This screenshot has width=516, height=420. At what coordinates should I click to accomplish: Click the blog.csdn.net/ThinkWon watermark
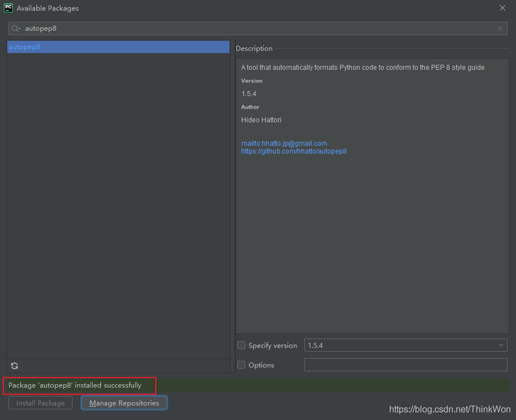450,409
